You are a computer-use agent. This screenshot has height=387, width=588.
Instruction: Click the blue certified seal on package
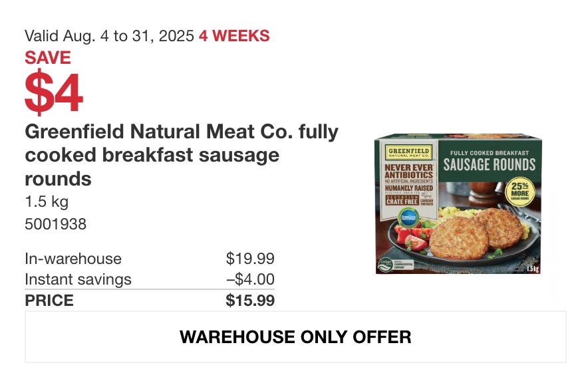pyautogui.click(x=408, y=217)
